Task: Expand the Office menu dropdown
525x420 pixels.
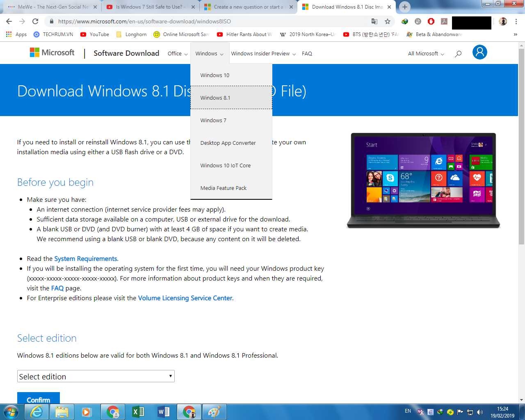Action: click(178, 53)
